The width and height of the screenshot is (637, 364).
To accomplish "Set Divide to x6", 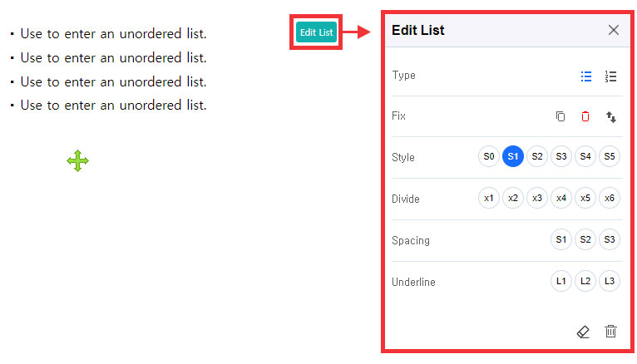I will click(610, 198).
